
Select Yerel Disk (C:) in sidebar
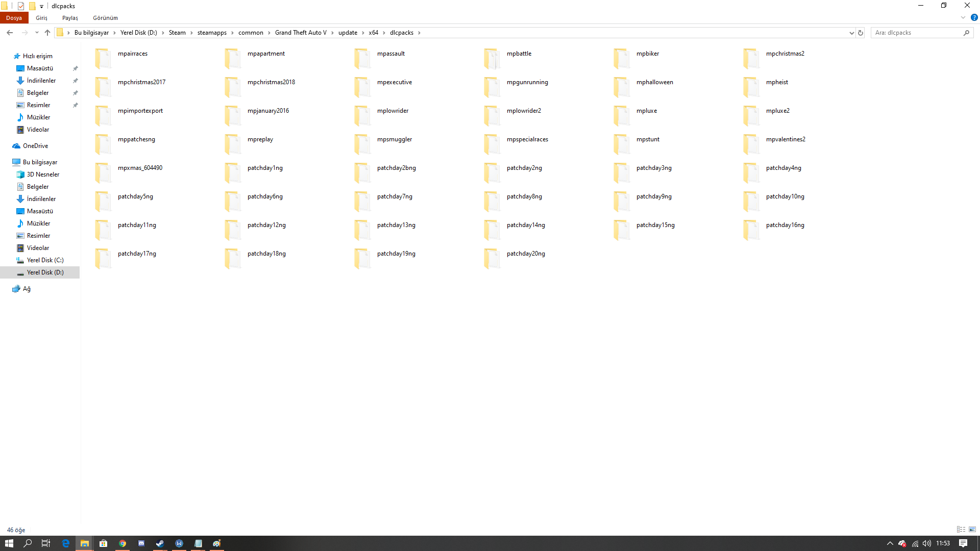[45, 260]
